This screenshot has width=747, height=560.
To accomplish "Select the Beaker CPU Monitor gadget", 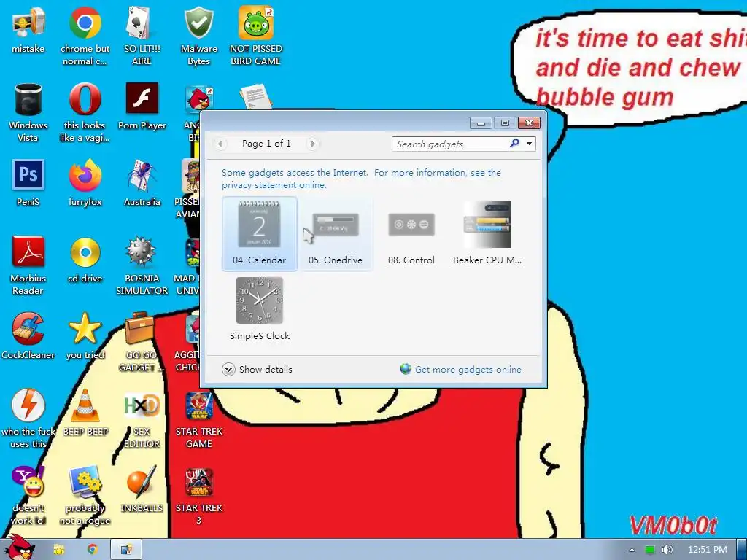I will [487, 233].
